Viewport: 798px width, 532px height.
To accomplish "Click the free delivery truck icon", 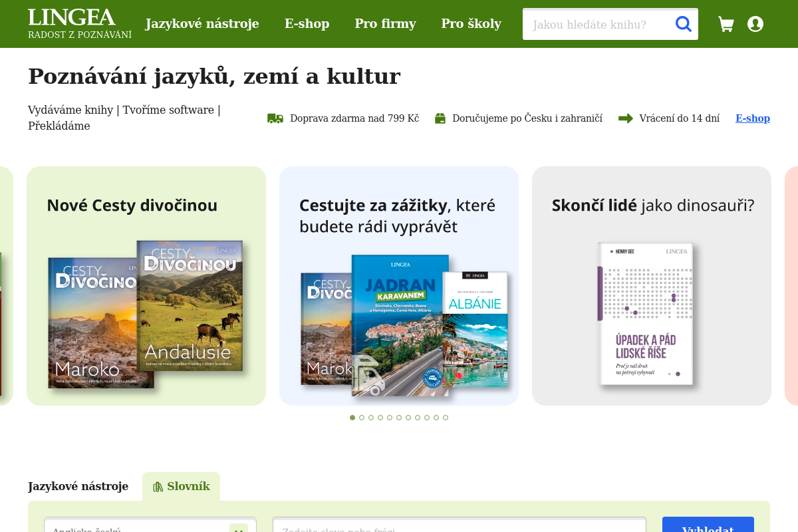I will coord(275,118).
